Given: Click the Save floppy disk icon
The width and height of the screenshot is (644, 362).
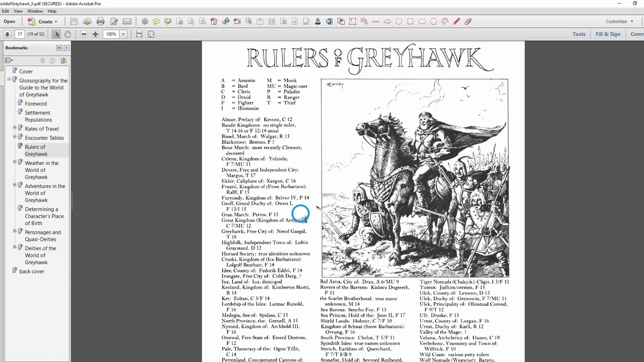Looking at the screenshot, I should coord(74,22).
